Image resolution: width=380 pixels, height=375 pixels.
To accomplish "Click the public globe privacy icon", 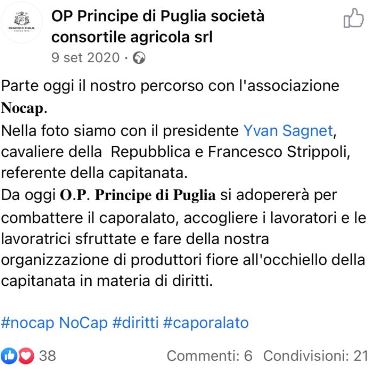I will [x=139, y=58].
